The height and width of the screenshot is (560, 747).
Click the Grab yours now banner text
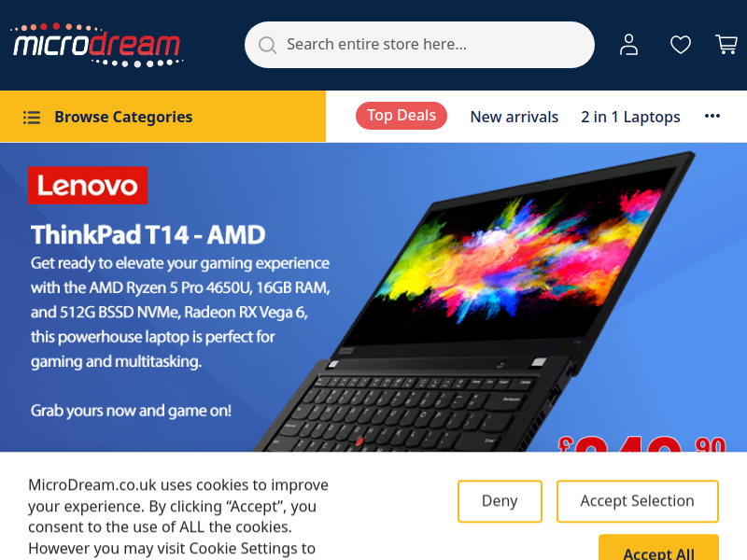coord(131,411)
